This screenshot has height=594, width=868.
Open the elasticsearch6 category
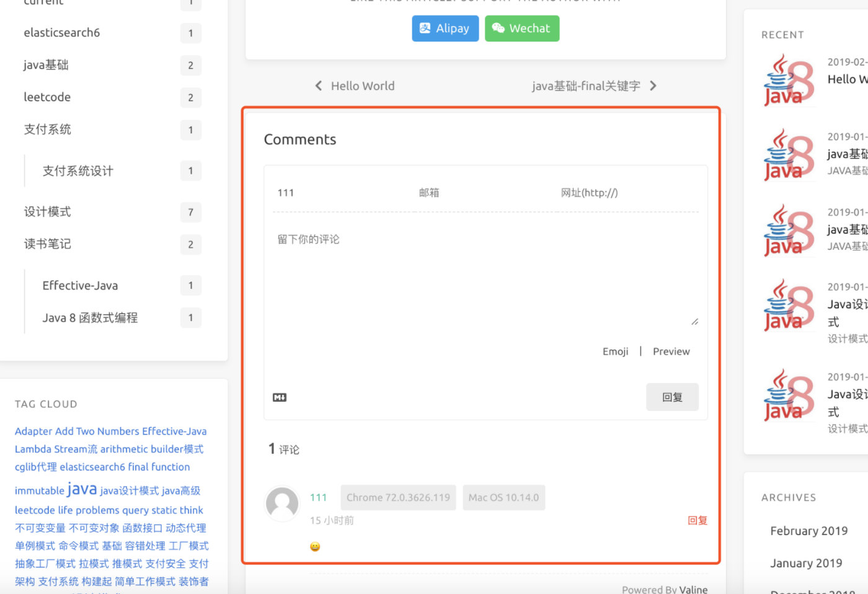62,33
